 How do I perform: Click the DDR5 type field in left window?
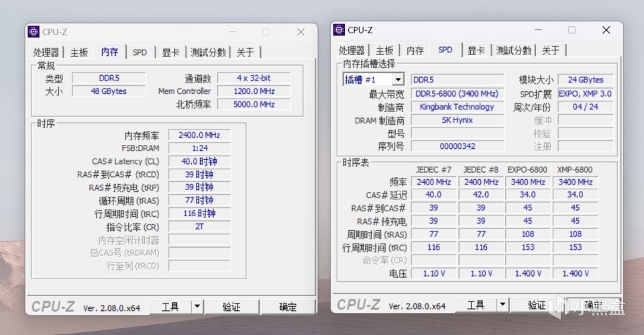(109, 78)
